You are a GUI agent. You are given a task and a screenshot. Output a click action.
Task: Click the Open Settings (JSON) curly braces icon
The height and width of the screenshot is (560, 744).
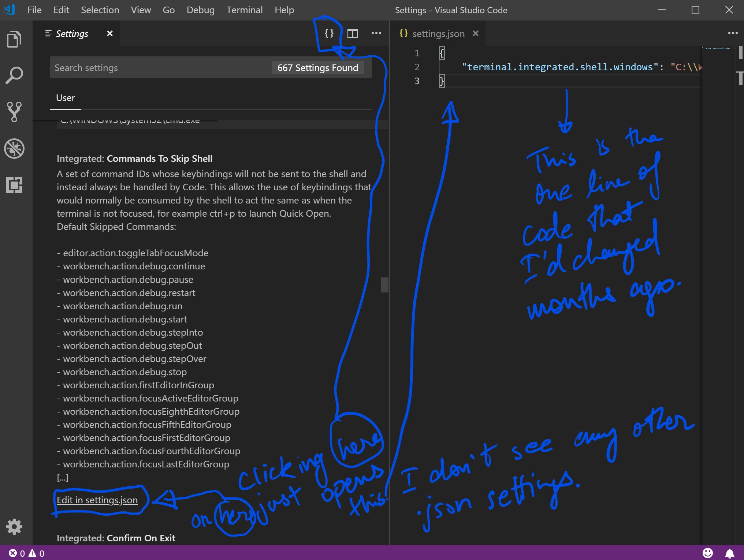coord(328,33)
